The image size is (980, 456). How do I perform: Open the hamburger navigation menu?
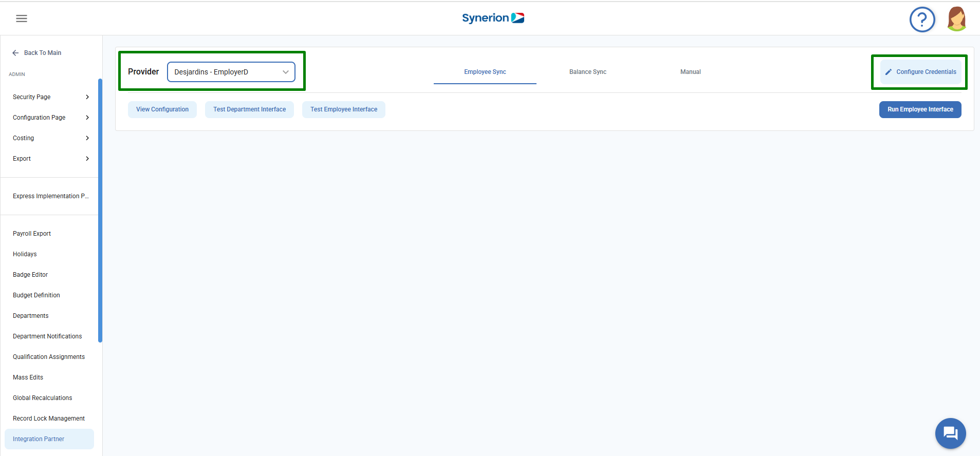[22, 18]
